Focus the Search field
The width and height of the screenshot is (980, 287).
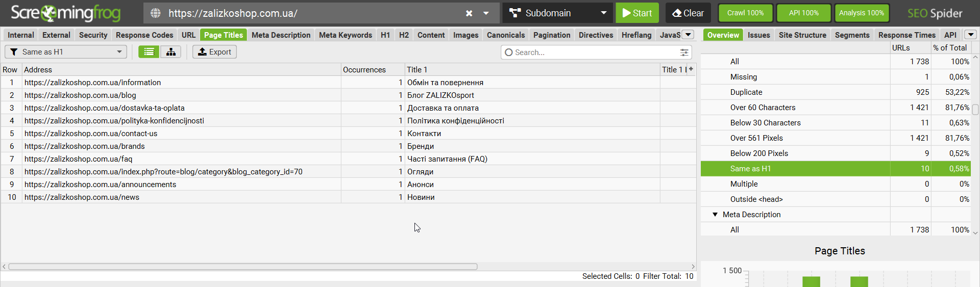pos(596,52)
